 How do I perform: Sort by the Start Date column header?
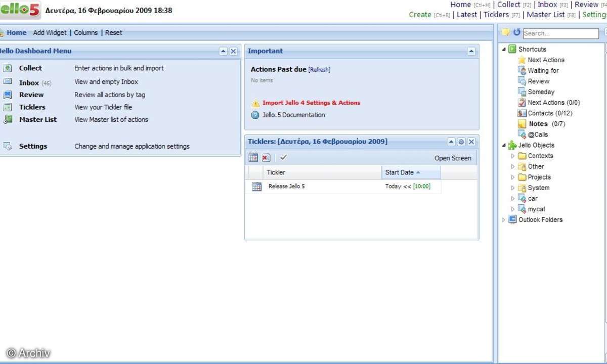tap(411, 172)
